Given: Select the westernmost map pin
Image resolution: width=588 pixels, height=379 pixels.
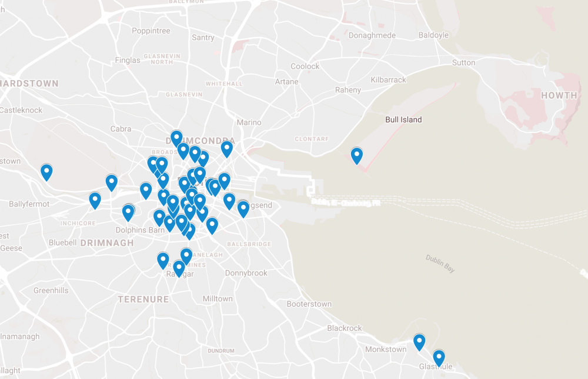Looking at the screenshot, I should tap(46, 172).
